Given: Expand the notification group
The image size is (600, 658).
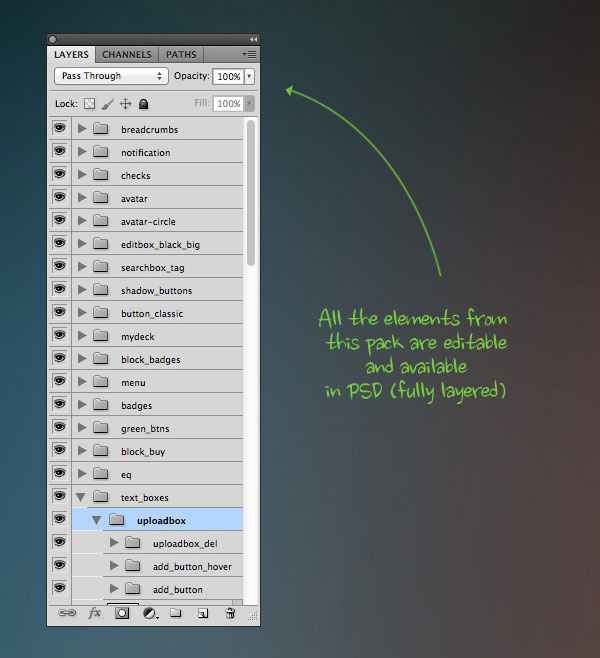Looking at the screenshot, I should tap(82, 152).
